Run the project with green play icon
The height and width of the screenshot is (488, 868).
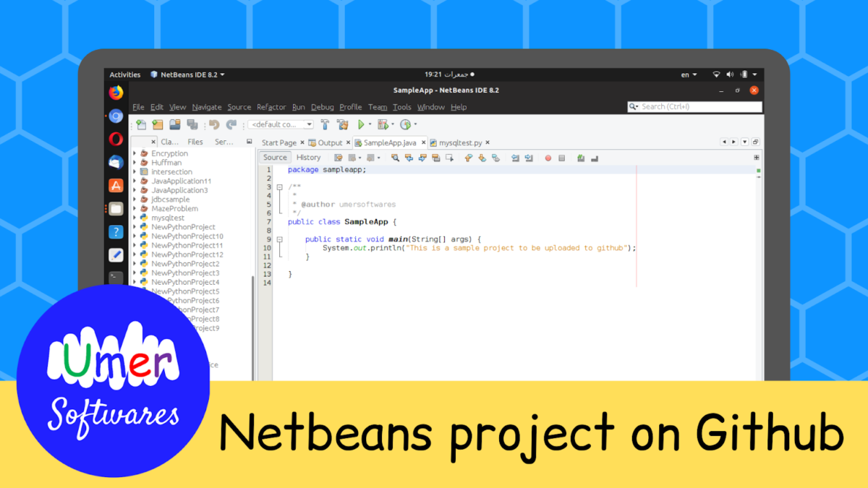361,125
